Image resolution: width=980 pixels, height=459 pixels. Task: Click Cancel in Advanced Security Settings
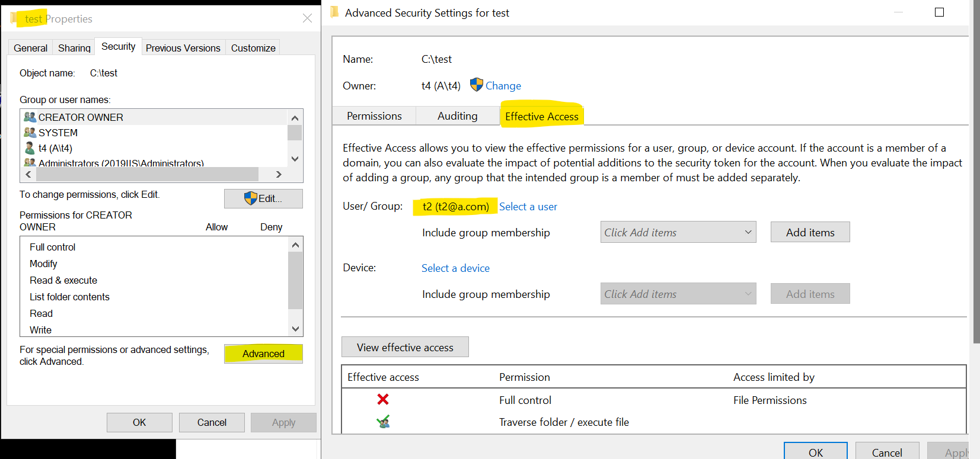887,452
